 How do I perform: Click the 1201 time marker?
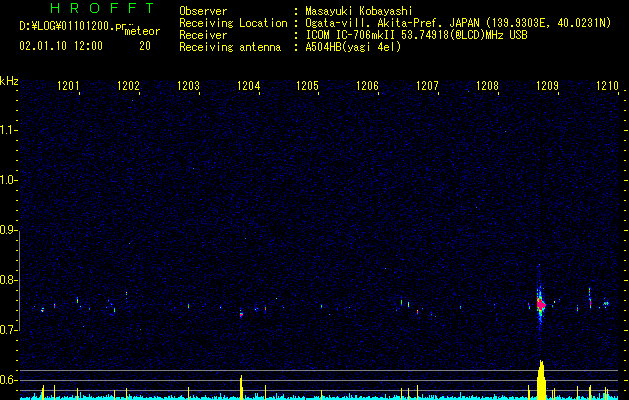(x=68, y=86)
